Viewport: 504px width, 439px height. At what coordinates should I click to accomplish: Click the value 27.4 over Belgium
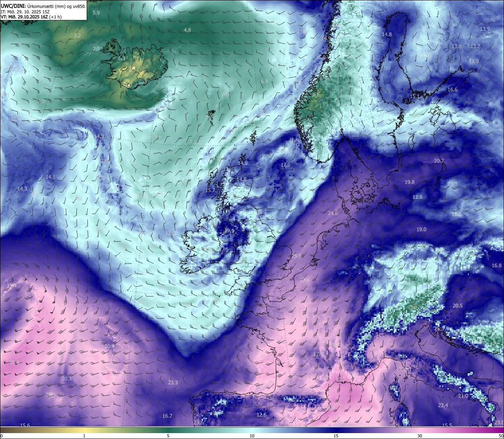(x=304, y=281)
